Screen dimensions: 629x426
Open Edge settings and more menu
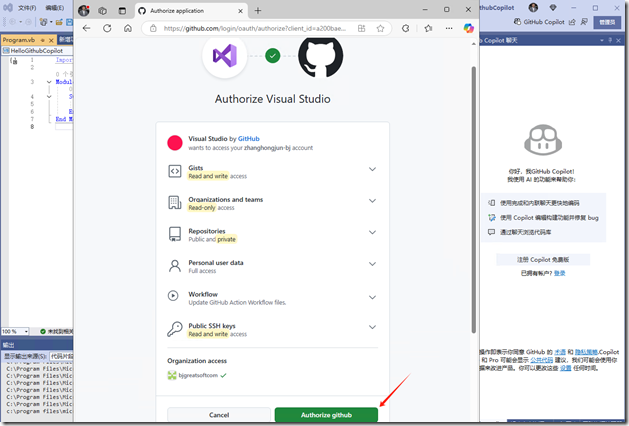[x=449, y=28]
